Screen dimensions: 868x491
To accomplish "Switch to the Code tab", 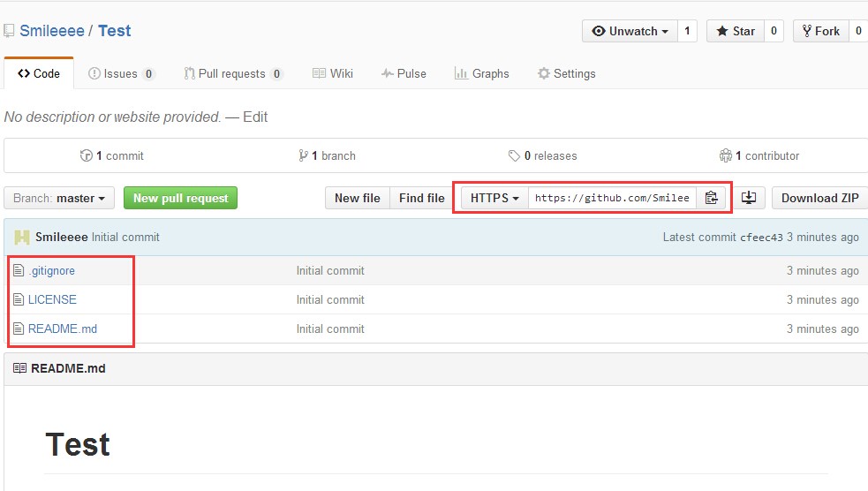I will coord(39,73).
